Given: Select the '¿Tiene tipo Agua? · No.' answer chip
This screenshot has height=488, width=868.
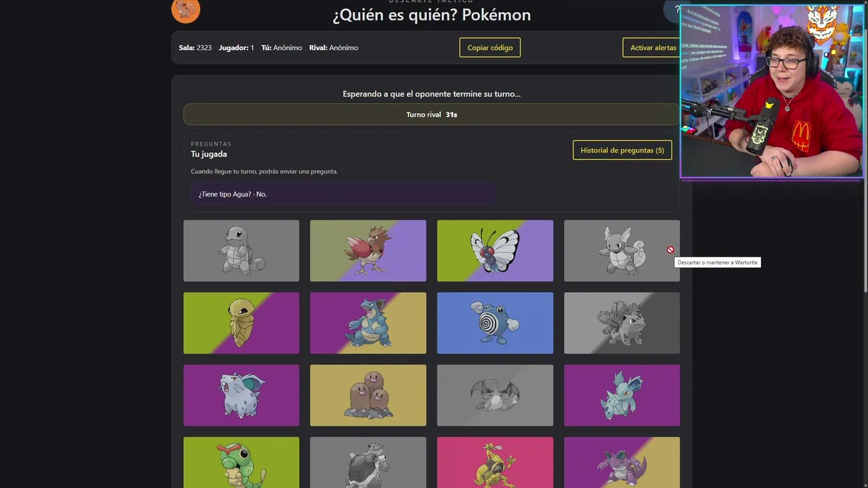Looking at the screenshot, I should coord(342,194).
